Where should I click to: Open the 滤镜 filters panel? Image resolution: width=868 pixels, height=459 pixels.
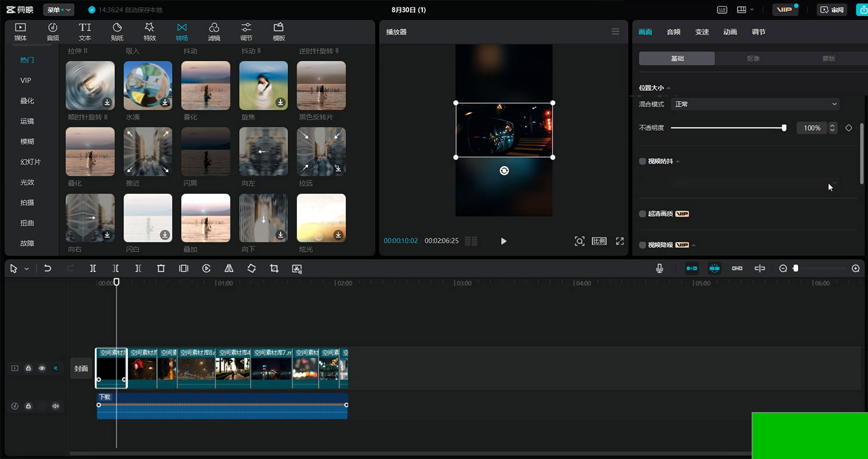click(x=214, y=32)
